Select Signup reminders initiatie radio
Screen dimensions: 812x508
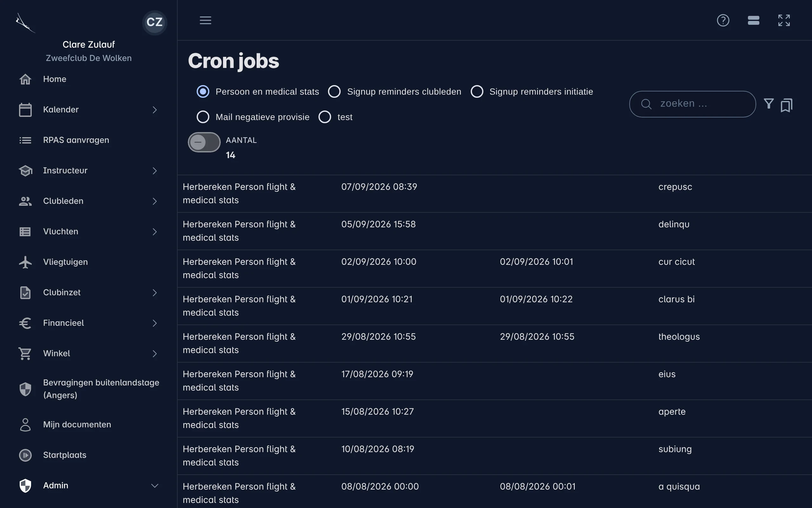[x=477, y=92]
